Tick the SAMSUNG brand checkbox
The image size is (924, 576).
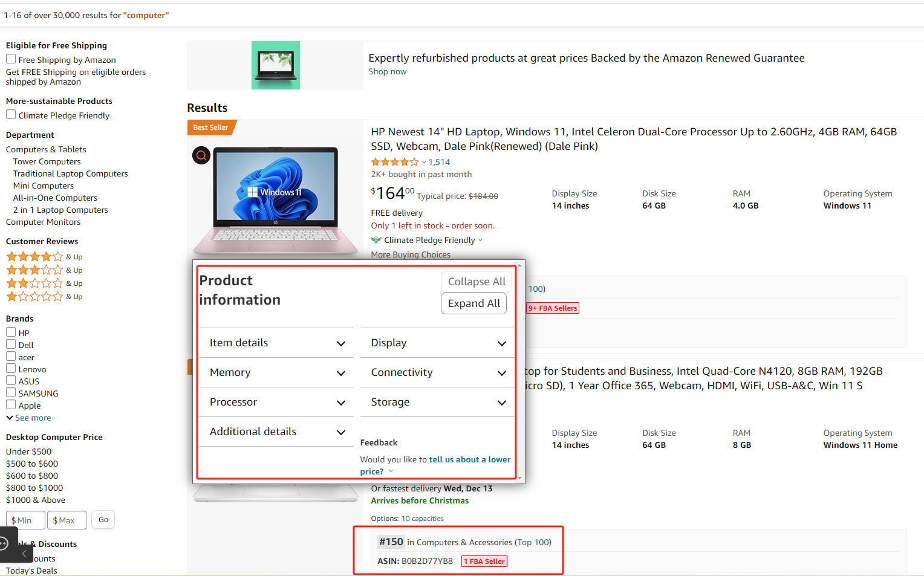click(x=11, y=392)
